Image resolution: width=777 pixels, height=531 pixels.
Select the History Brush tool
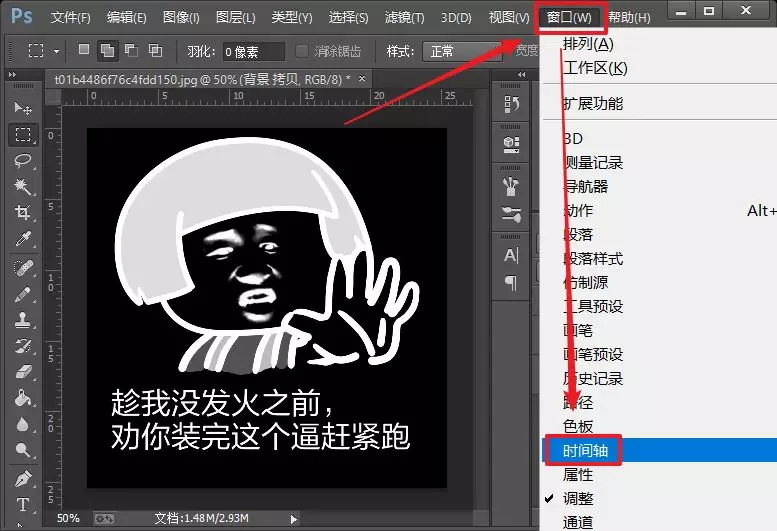(x=22, y=346)
